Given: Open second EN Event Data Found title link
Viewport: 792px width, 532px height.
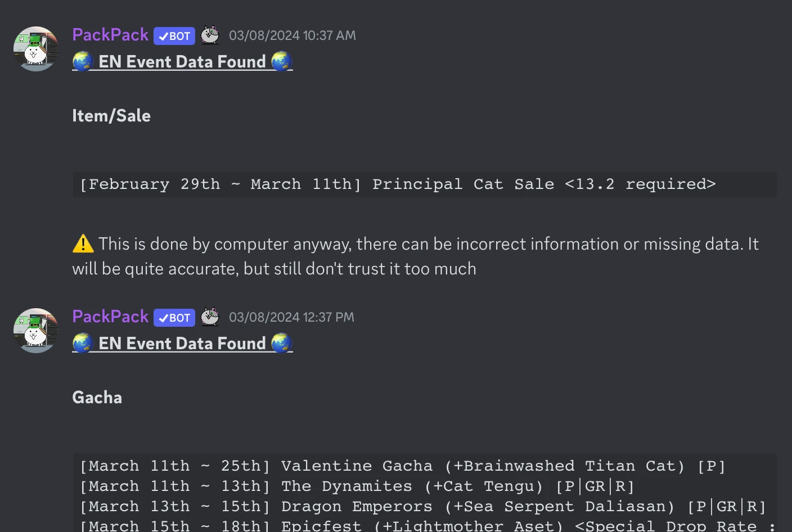Looking at the screenshot, I should point(182,343).
